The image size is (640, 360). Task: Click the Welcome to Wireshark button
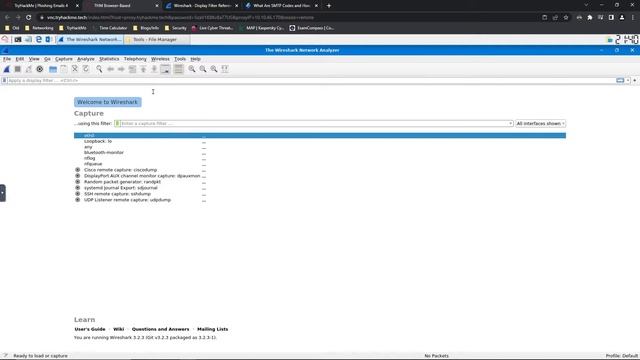(108, 102)
